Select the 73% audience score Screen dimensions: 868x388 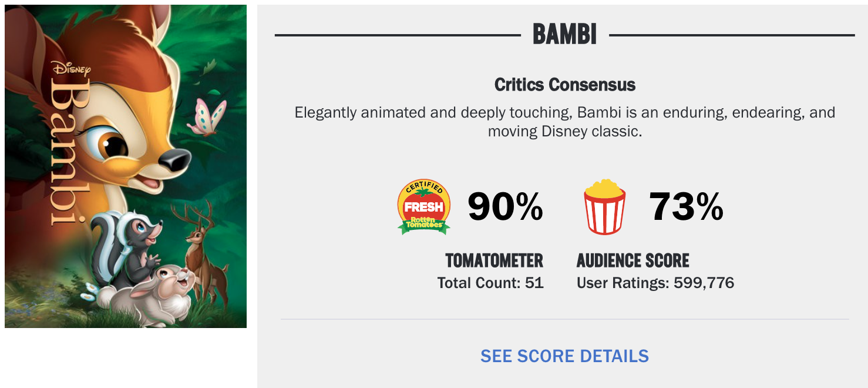pos(686,207)
